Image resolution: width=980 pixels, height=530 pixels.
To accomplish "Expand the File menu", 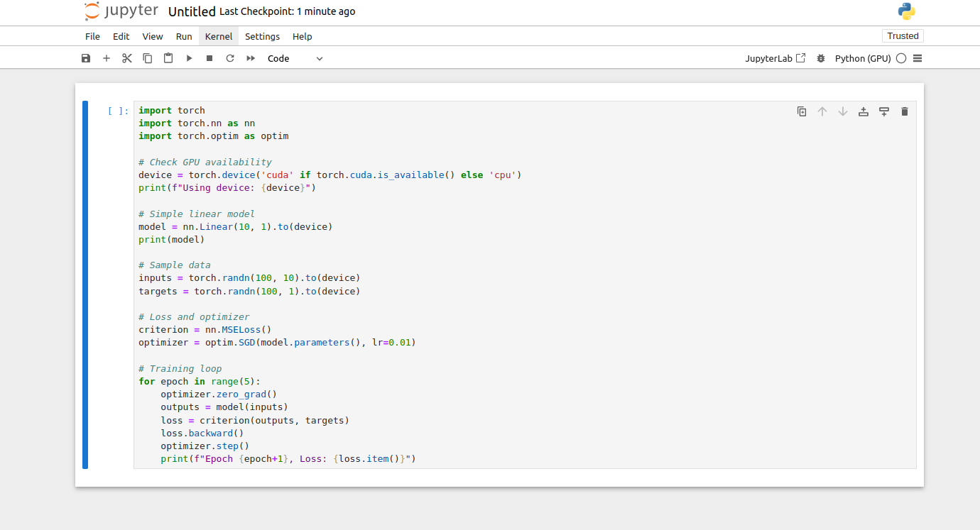I will (x=92, y=36).
